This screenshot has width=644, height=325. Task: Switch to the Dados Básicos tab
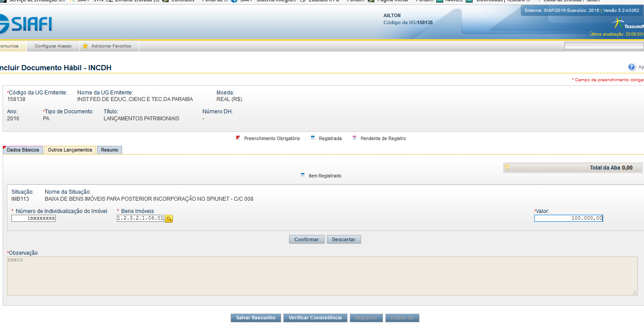(x=23, y=150)
